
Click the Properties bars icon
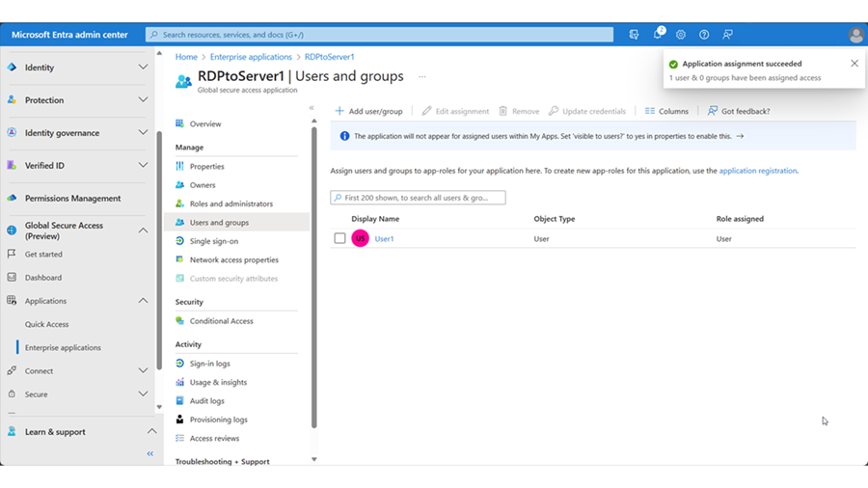pos(179,166)
